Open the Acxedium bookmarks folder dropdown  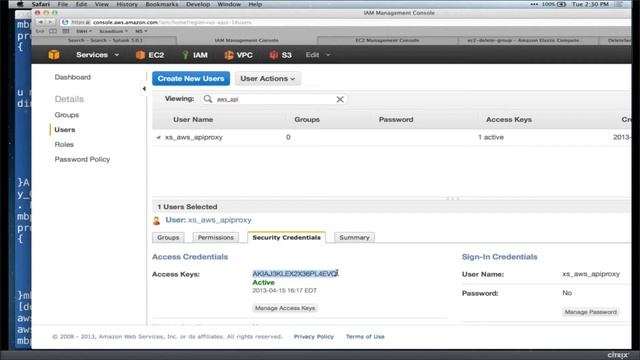113,31
